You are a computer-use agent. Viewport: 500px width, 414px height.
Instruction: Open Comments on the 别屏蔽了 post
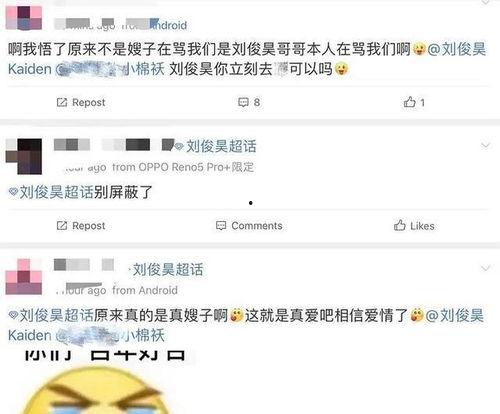(x=249, y=226)
